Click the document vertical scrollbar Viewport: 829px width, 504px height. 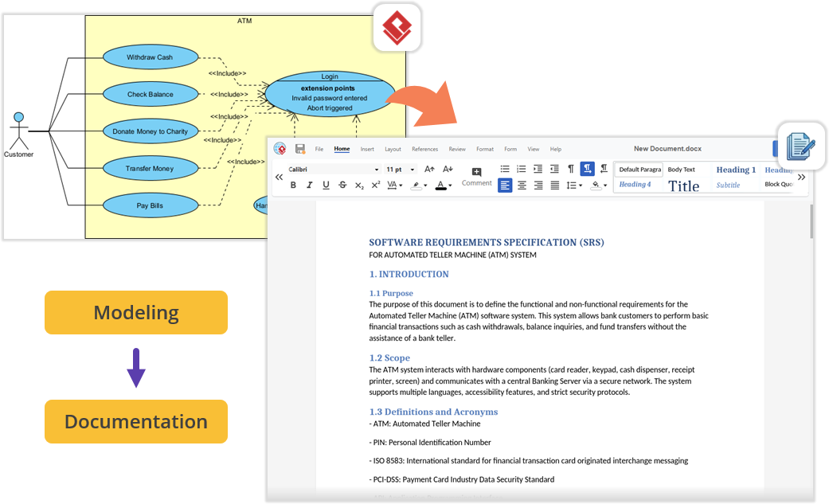(x=811, y=221)
